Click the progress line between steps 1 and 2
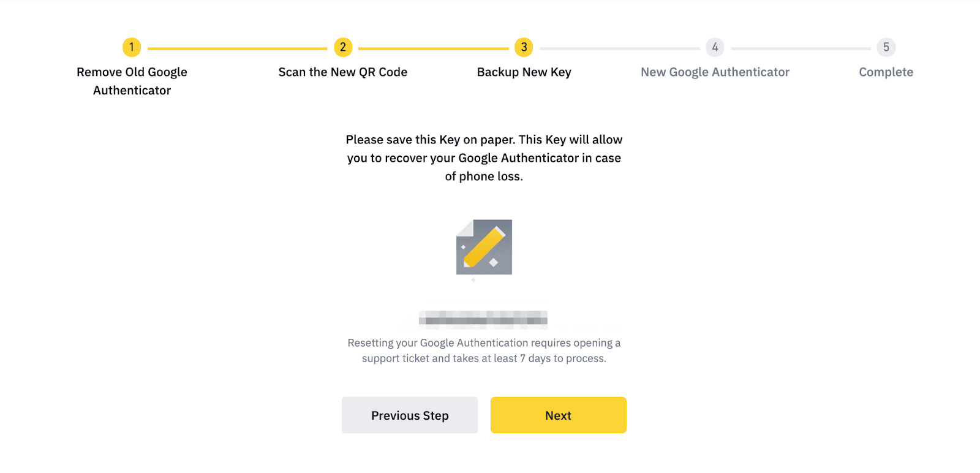980x473 pixels. [237, 48]
